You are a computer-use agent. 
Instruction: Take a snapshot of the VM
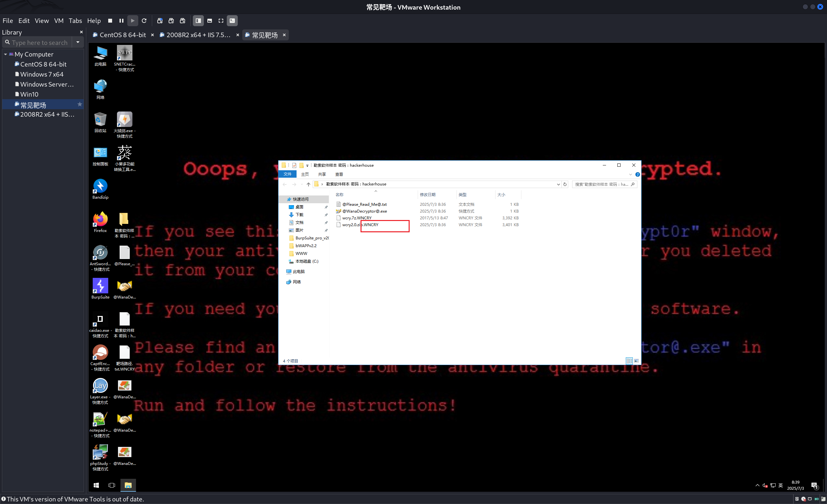pyautogui.click(x=160, y=21)
